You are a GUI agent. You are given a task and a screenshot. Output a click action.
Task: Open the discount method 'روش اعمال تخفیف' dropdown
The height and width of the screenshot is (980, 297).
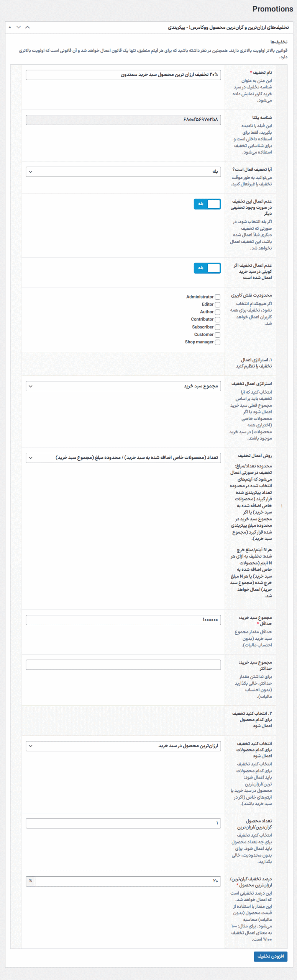[x=123, y=458]
